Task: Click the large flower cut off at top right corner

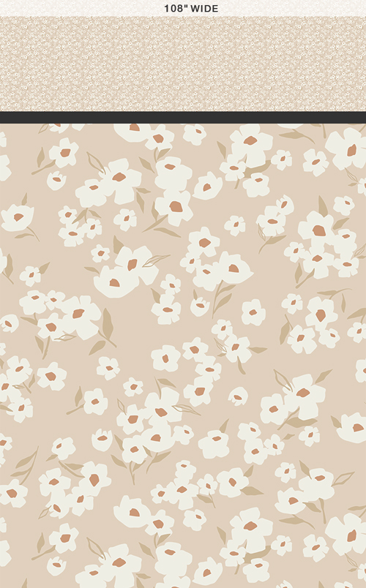Action: pyautogui.click(x=347, y=148)
